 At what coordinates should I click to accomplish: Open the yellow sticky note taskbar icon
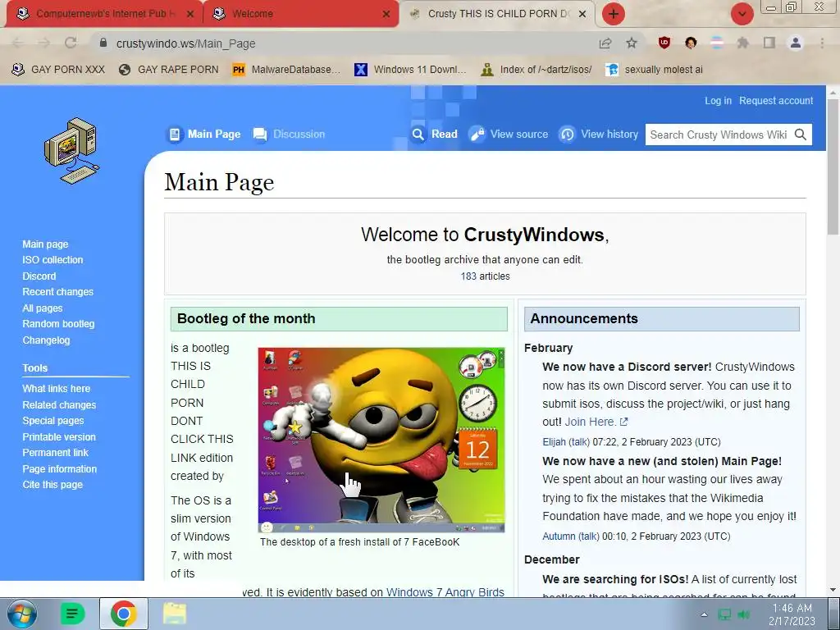pos(175,614)
